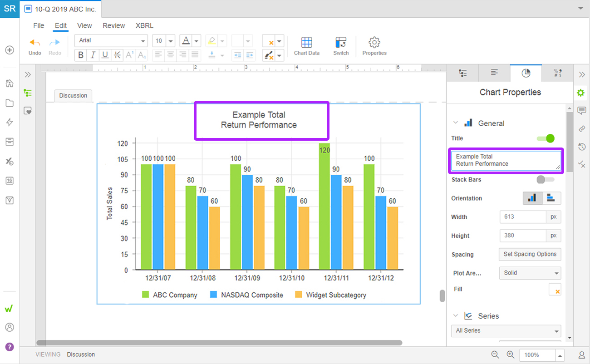Click the chart Width input field
This screenshot has height=364, width=590.
[522, 217]
